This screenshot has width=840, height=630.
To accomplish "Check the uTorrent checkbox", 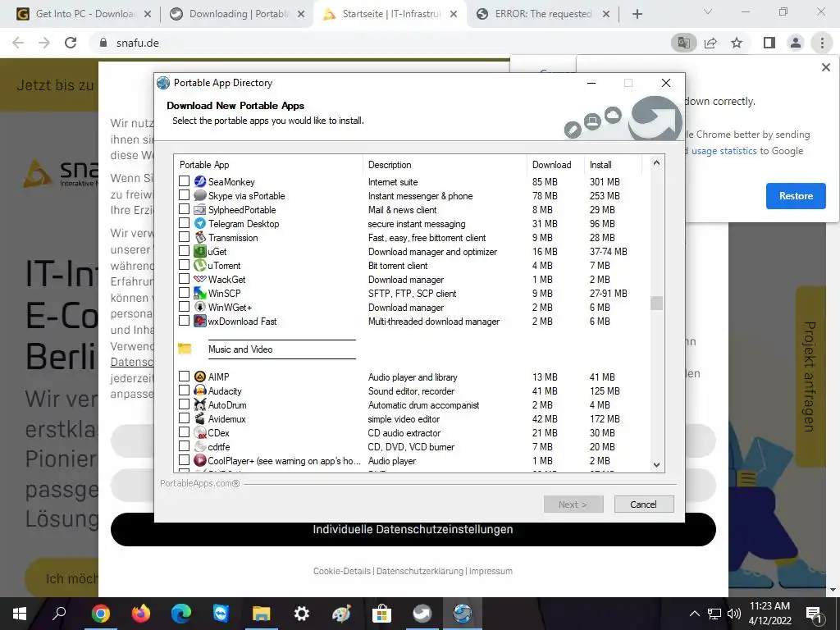I will 184,265.
